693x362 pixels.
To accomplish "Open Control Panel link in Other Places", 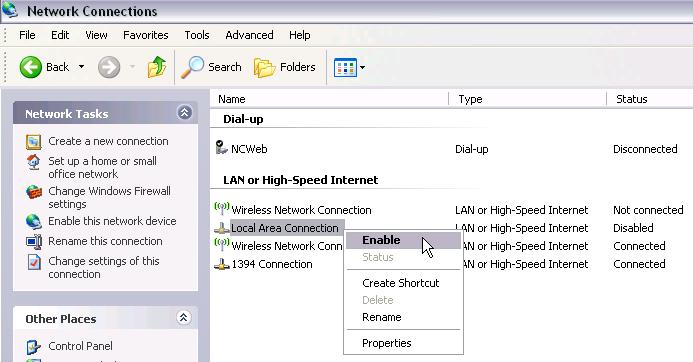I will [80, 346].
